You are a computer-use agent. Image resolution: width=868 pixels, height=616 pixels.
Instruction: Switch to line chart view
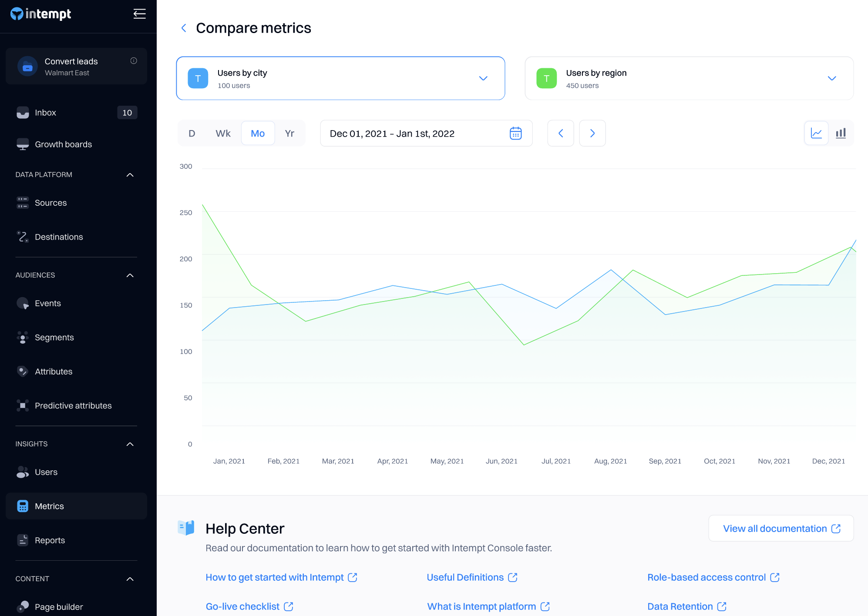(816, 133)
